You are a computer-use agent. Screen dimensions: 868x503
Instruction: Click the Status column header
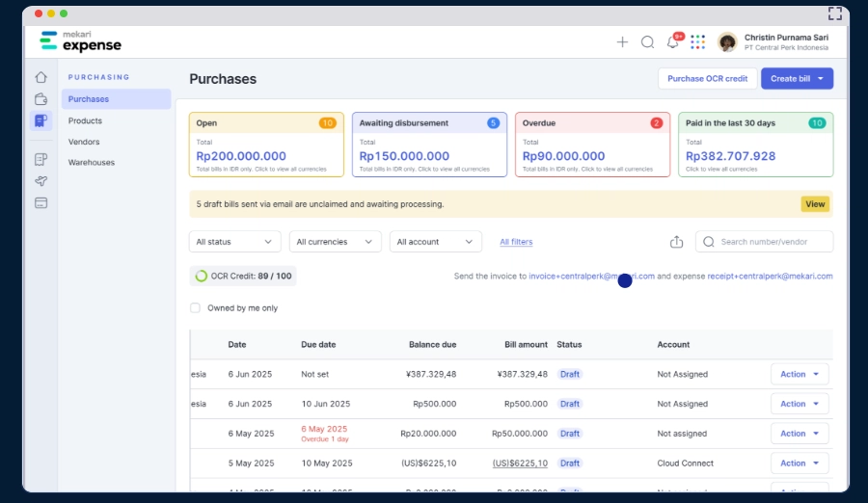coord(569,344)
